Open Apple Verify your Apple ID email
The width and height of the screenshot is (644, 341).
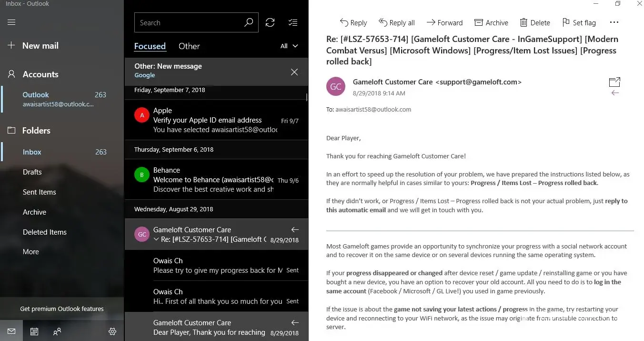216,120
